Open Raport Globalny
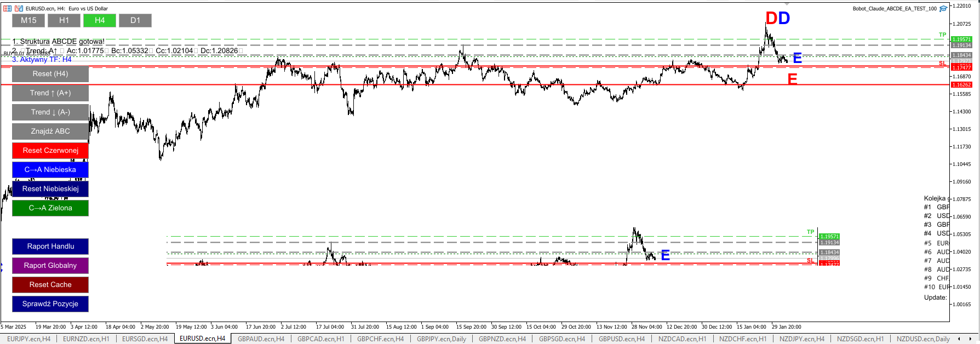The image size is (980, 344). tap(50, 266)
